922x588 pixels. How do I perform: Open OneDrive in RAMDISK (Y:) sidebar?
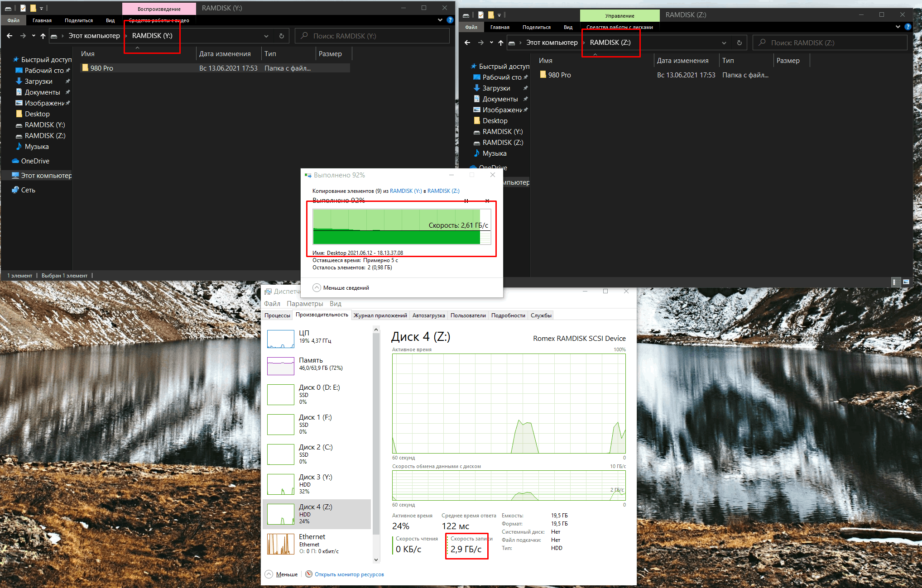35,161
